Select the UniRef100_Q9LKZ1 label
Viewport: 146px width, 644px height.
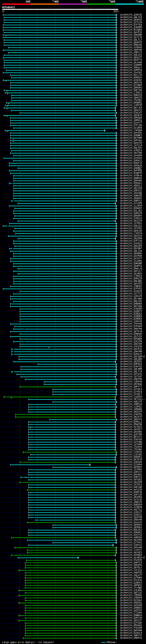tap(131, 55)
